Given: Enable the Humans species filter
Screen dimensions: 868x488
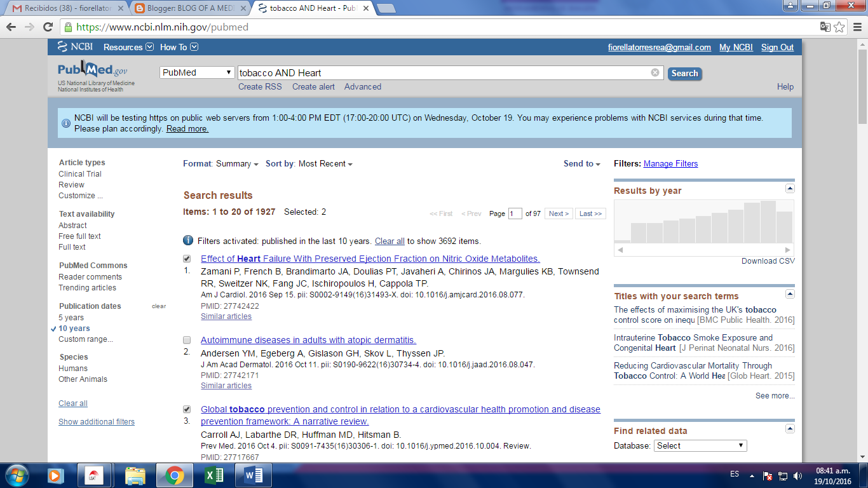Looking at the screenshot, I should point(73,369).
